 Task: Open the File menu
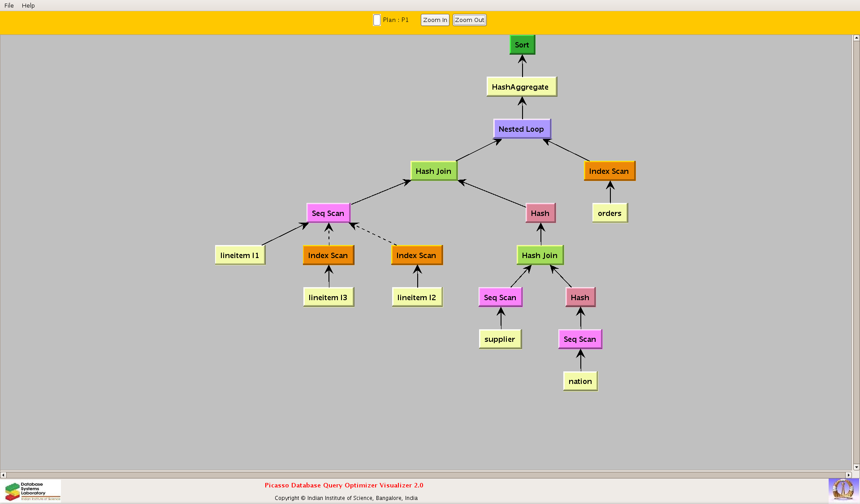tap(9, 5)
